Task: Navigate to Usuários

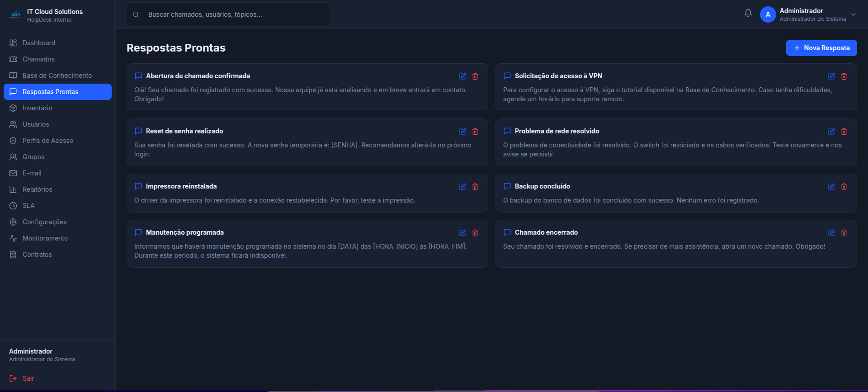Action: (x=57, y=124)
